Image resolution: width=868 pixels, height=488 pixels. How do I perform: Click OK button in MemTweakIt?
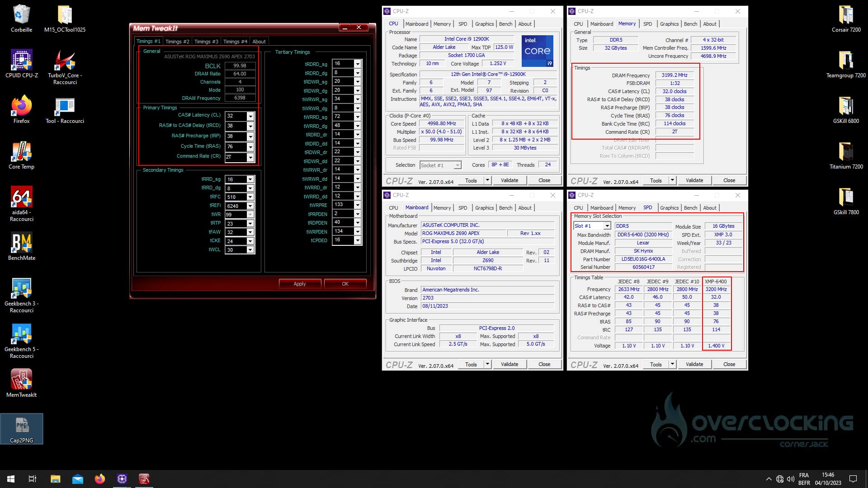tap(345, 284)
